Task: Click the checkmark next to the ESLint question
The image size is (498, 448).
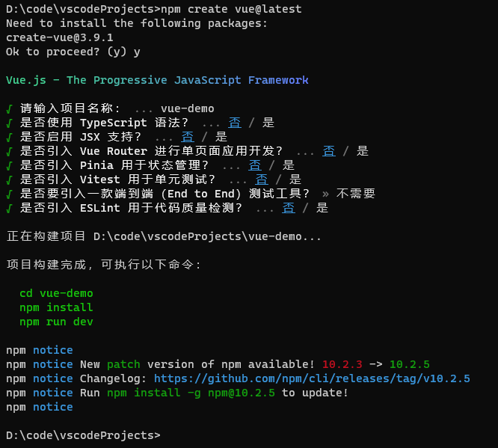Action: [9, 208]
